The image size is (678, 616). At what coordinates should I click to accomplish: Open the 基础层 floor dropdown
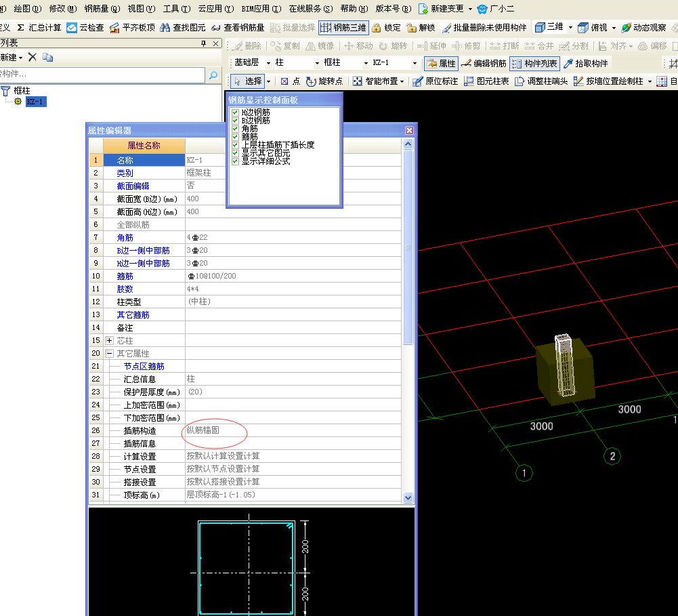[x=268, y=63]
